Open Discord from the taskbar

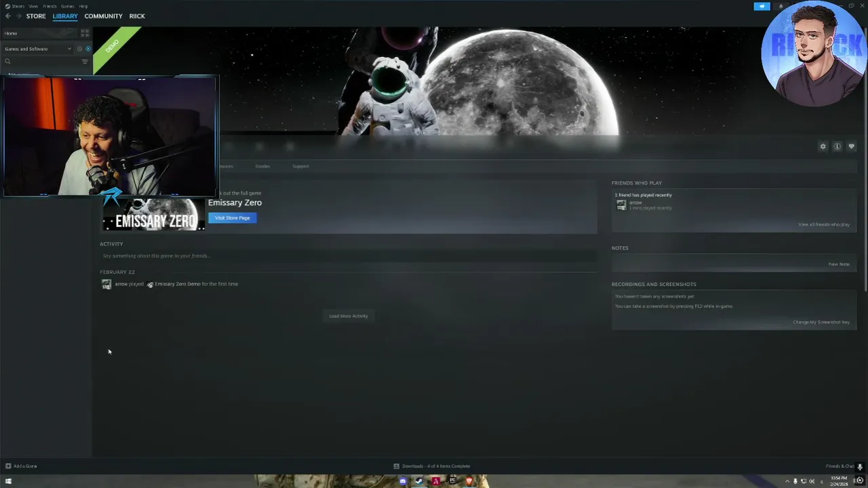(x=403, y=481)
